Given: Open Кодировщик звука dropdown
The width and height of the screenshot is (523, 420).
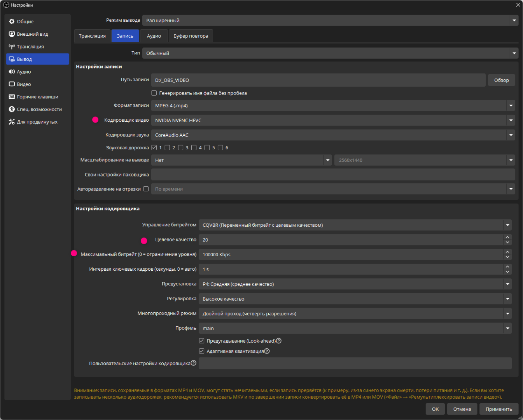Looking at the screenshot, I should [333, 135].
